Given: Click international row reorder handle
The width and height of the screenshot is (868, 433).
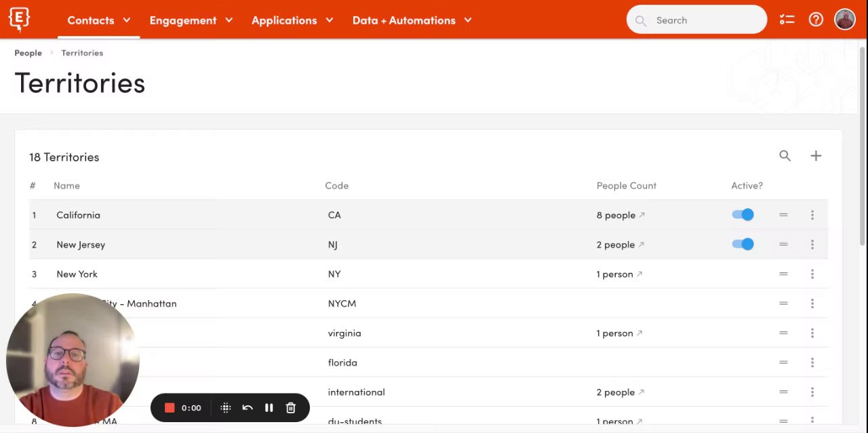Looking at the screenshot, I should (x=783, y=392).
